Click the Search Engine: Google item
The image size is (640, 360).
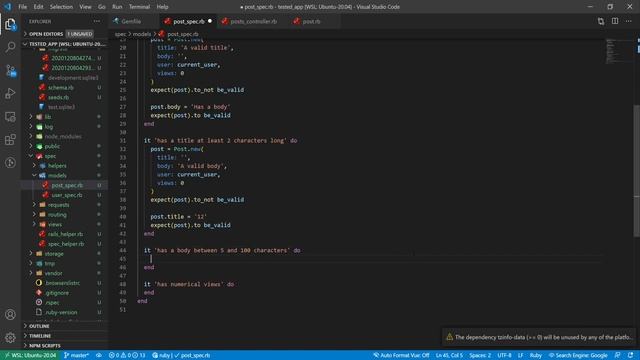578,355
